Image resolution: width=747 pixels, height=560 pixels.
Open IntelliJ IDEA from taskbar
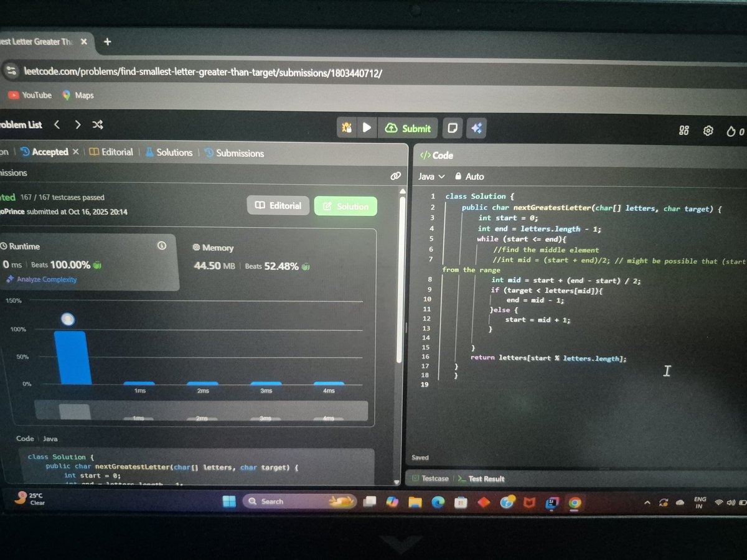(552, 503)
